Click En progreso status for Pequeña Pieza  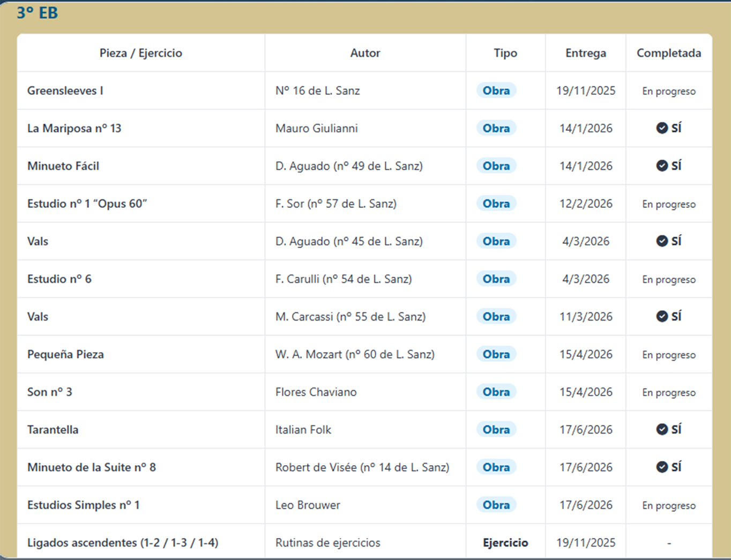(669, 355)
